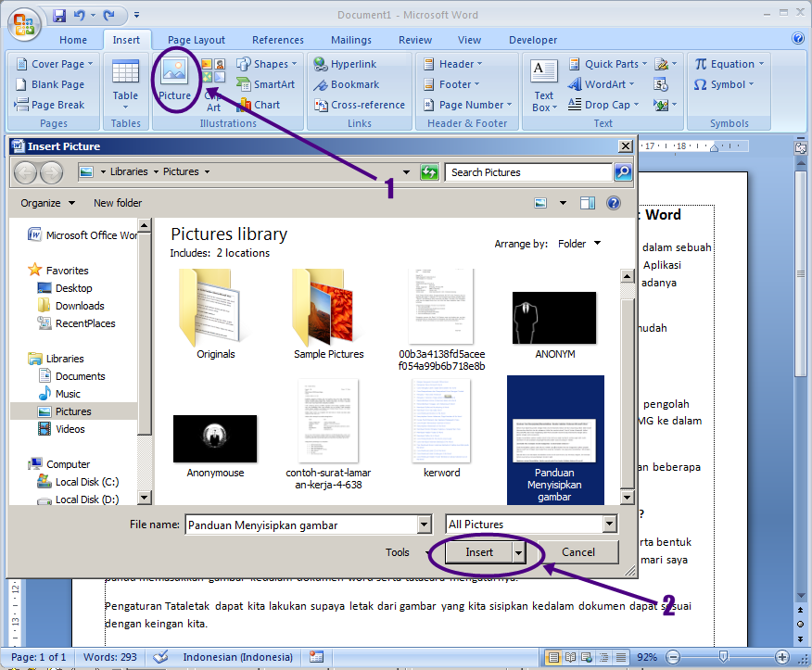This screenshot has width=812, height=670.
Task: Click the Office Button orb
Action: (24, 24)
